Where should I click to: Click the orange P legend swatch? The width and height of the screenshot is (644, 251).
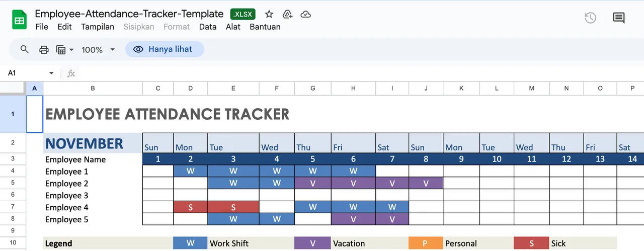(x=426, y=243)
